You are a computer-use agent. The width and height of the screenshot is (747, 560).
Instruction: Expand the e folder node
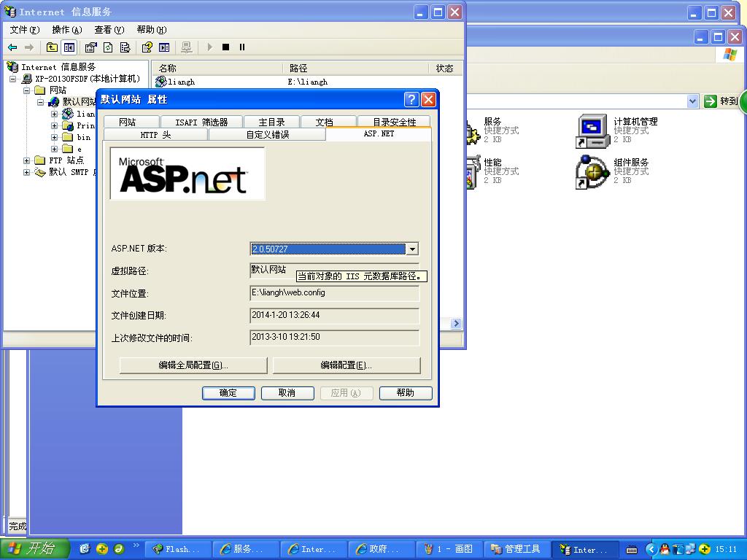tap(54, 149)
